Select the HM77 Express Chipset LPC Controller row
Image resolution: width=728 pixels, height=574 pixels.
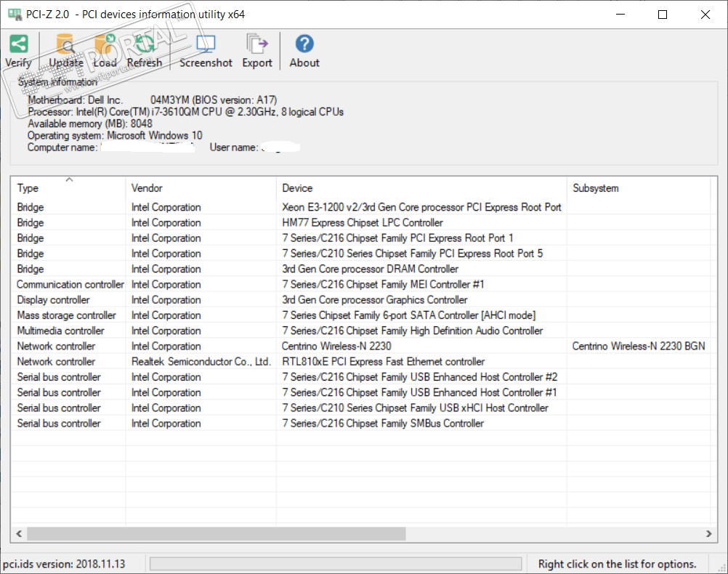pos(363,222)
